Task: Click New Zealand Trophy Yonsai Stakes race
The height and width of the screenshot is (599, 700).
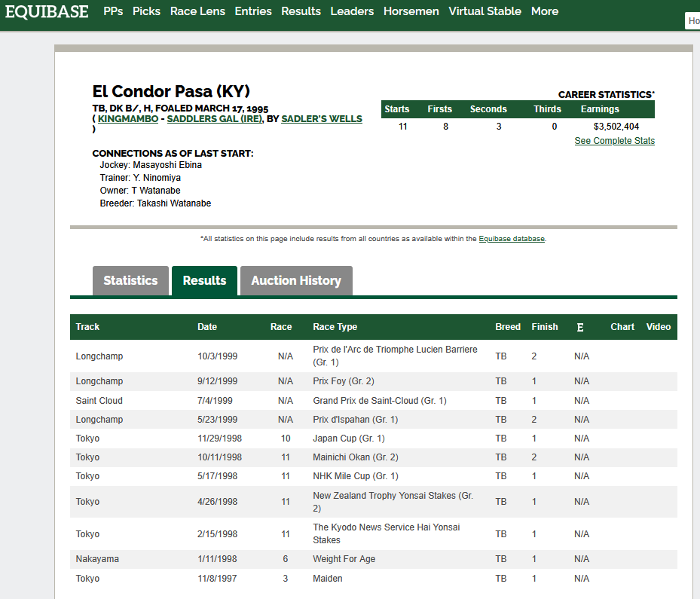Action: [x=393, y=502]
